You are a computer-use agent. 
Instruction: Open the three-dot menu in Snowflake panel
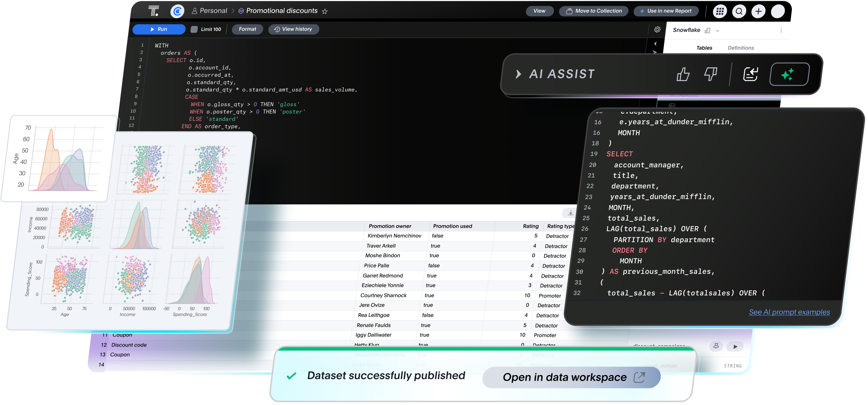click(x=781, y=30)
